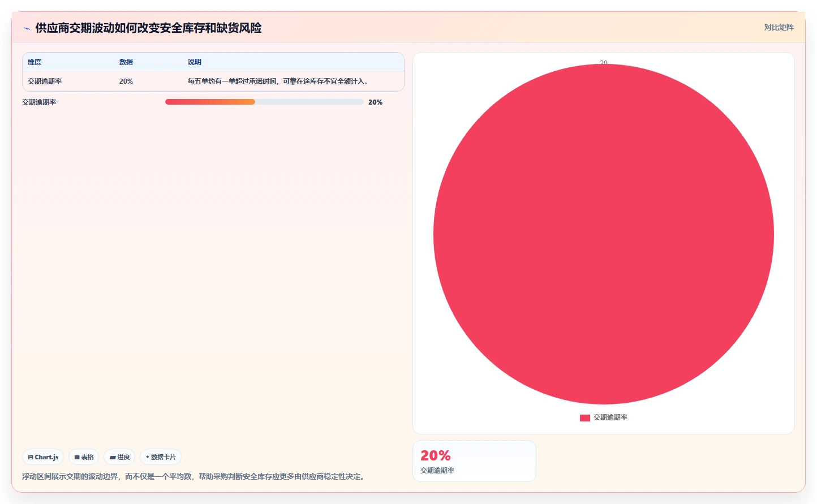Select the Chart.js tag chip
The width and height of the screenshot is (817, 504).
pos(43,457)
